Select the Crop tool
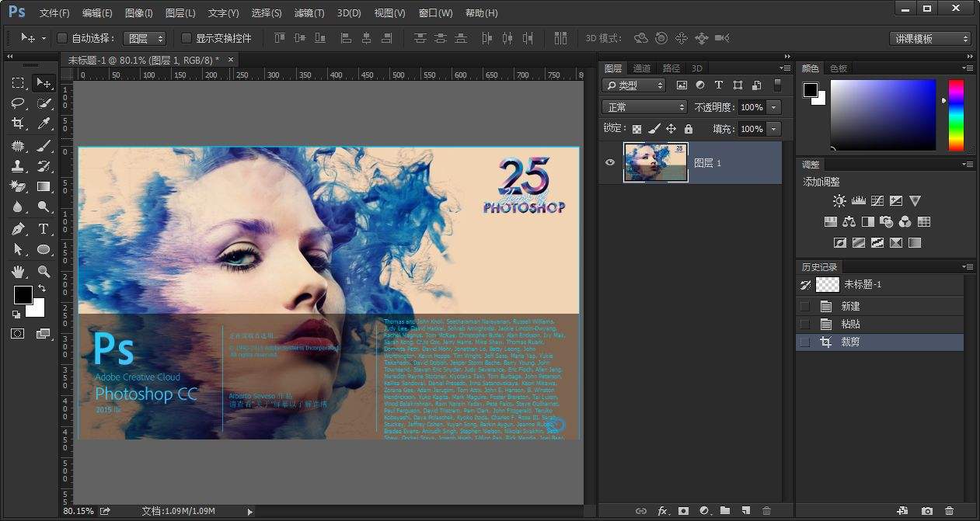 coord(17,123)
